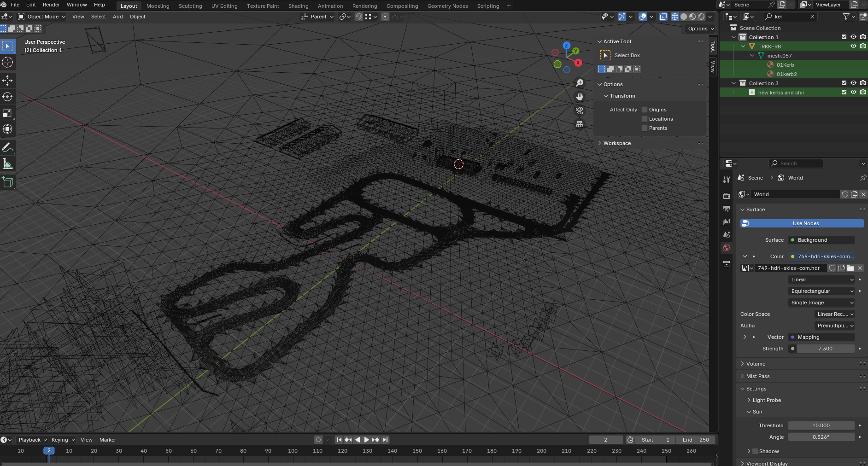Open the Single Image source dropdown
Image resolution: width=868 pixels, height=466 pixels.
(x=821, y=303)
